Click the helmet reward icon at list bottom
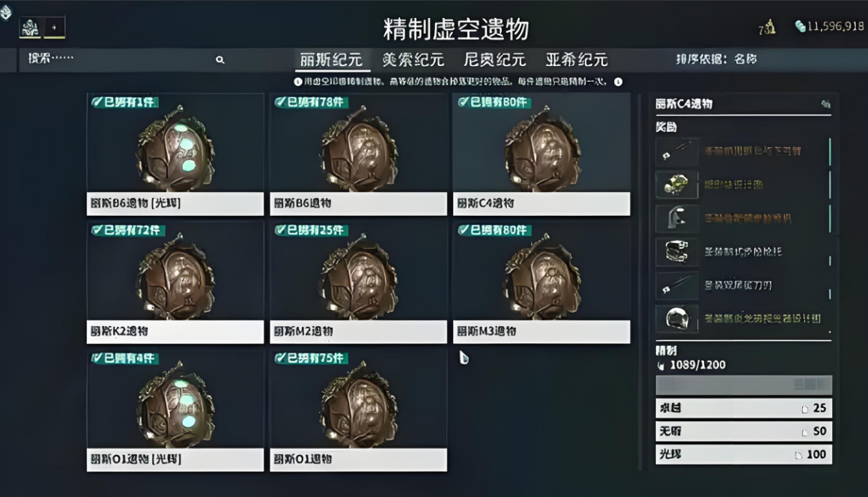The width and height of the screenshot is (868, 497). tap(677, 319)
